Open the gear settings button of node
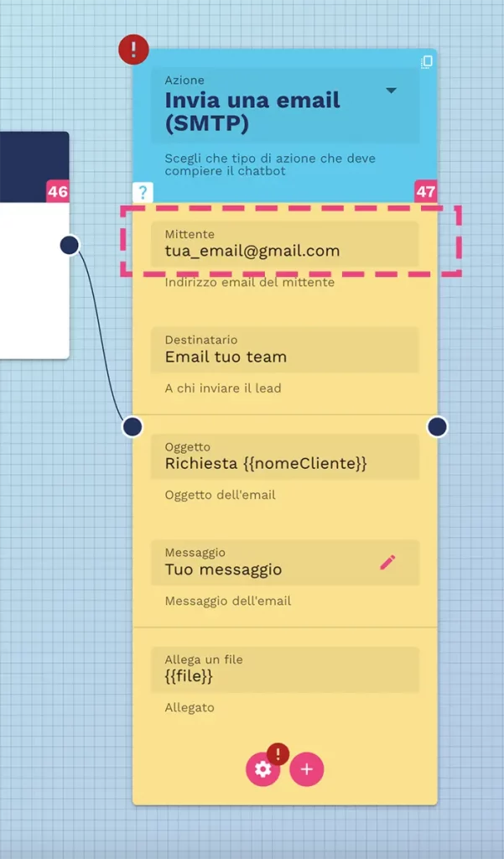Viewport: 504px width, 859px height. coord(263,769)
